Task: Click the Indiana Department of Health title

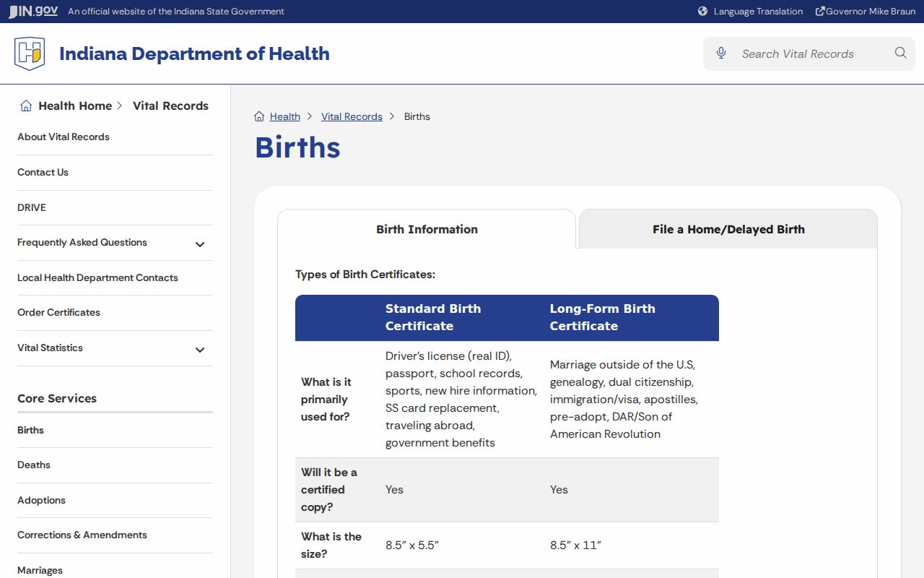Action: pyautogui.click(x=194, y=53)
